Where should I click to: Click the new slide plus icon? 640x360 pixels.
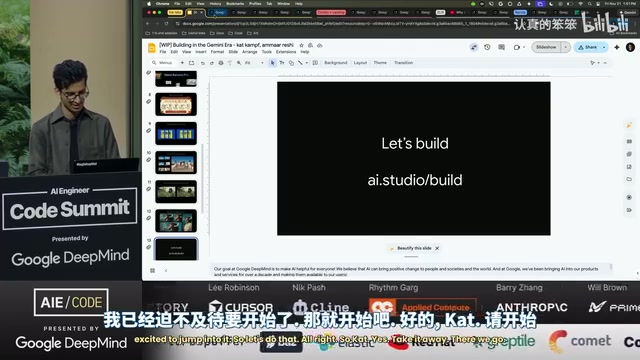pyautogui.click(x=182, y=63)
